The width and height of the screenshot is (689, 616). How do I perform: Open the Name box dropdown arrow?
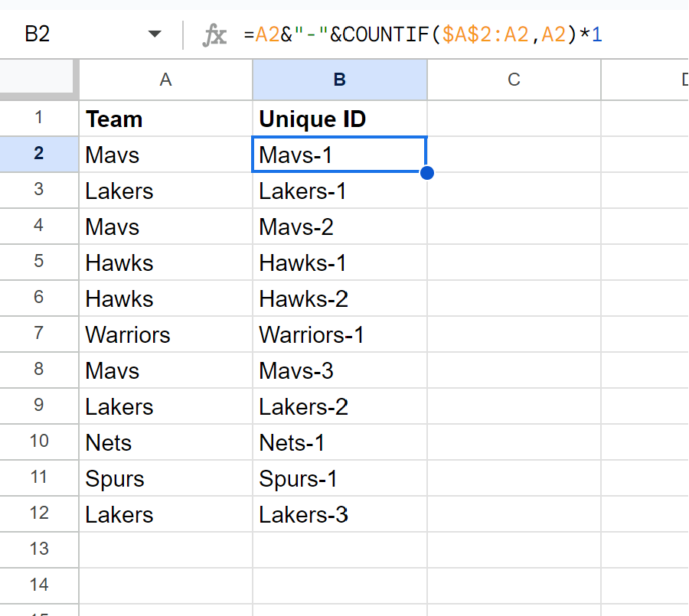coord(155,34)
